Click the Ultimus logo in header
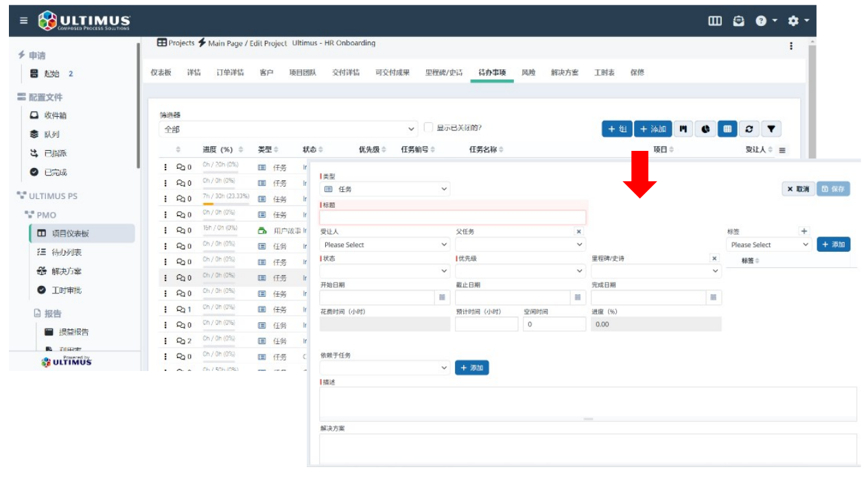868x478 pixels. click(84, 21)
